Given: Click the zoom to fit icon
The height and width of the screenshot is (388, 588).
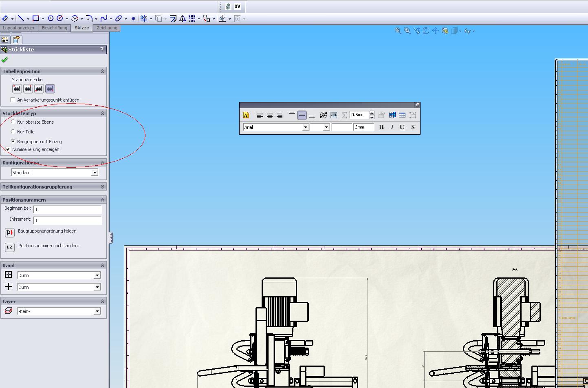Looking at the screenshot, I should 398,31.
